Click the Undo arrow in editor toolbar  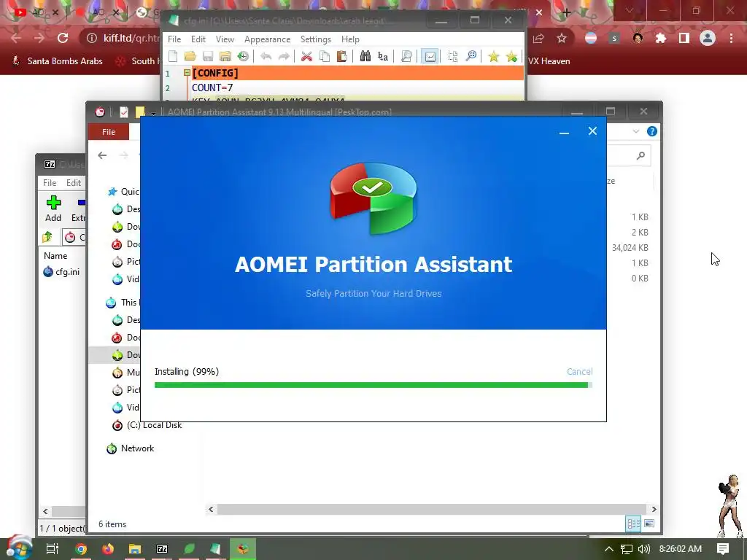pyautogui.click(x=266, y=56)
